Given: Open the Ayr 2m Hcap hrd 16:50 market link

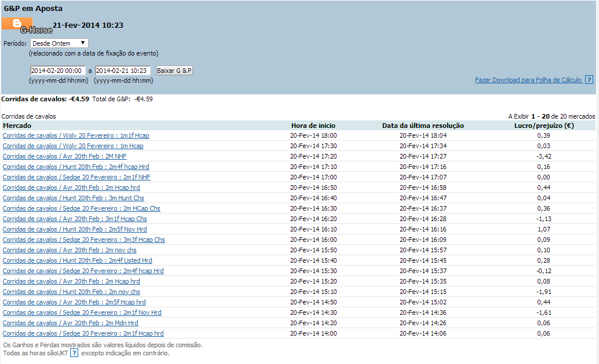Looking at the screenshot, I should (71, 187).
